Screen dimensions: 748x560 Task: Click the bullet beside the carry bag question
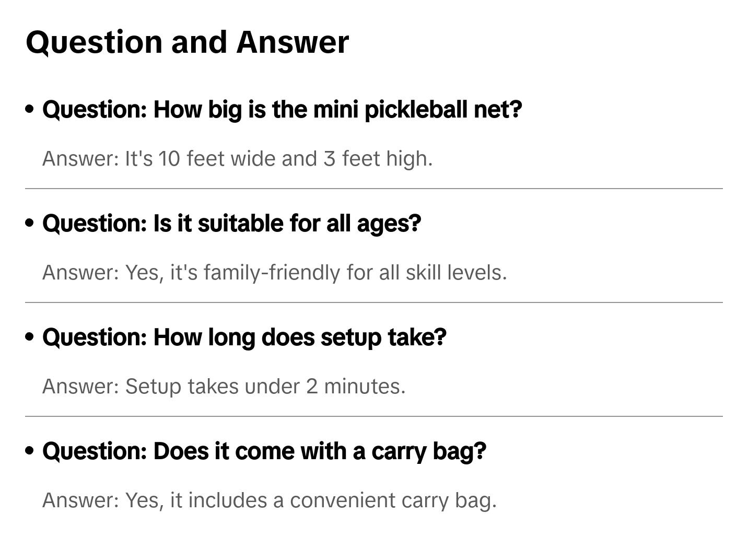[x=30, y=451]
